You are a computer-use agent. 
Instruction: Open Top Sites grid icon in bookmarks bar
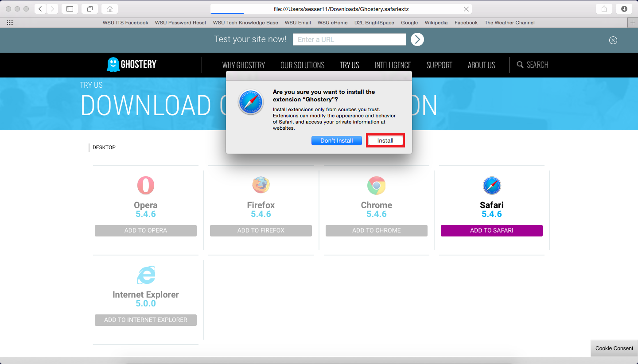tap(10, 23)
